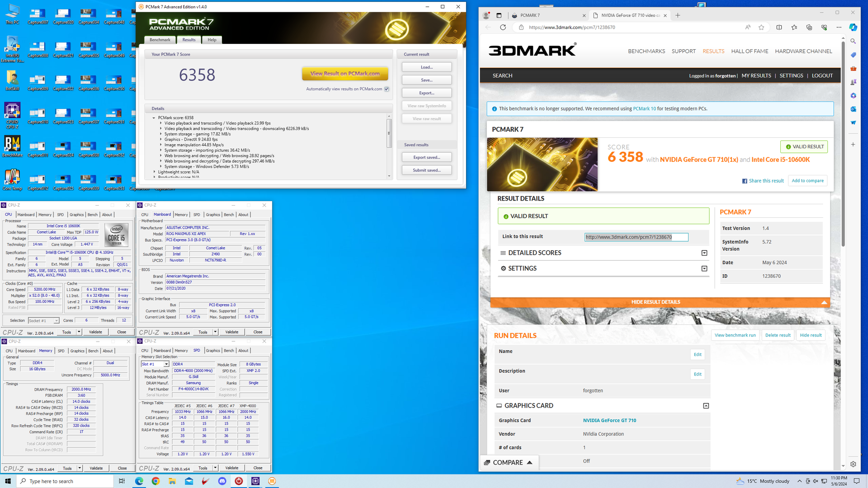Open Edge tab actions menu icon

point(499,15)
